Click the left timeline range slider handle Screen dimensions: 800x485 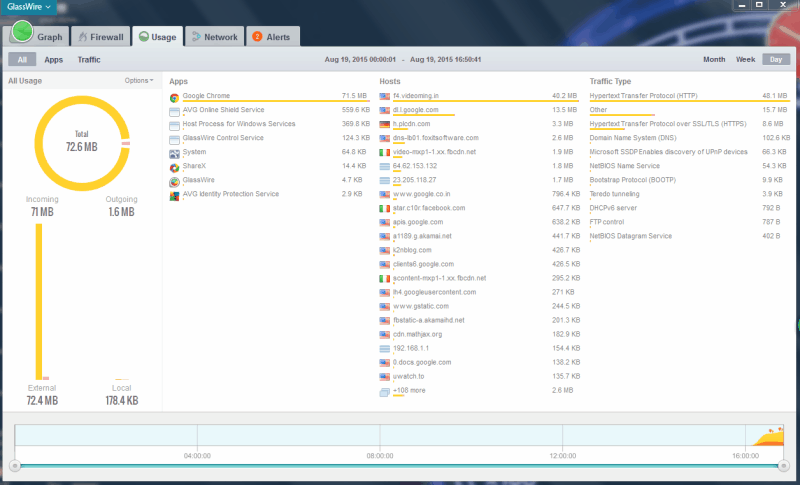15,466
